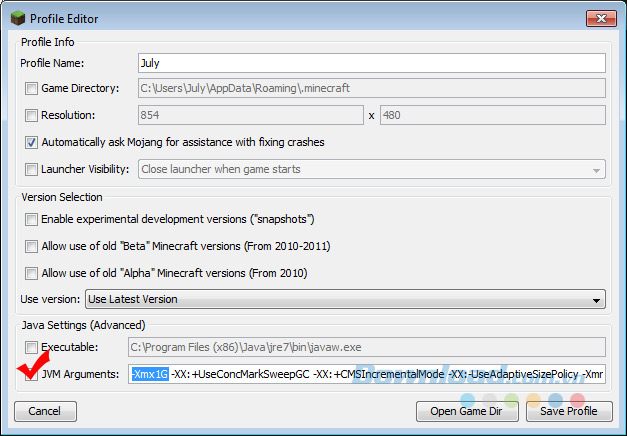Open the Use version dropdown
The width and height of the screenshot is (627, 436).
coord(345,299)
